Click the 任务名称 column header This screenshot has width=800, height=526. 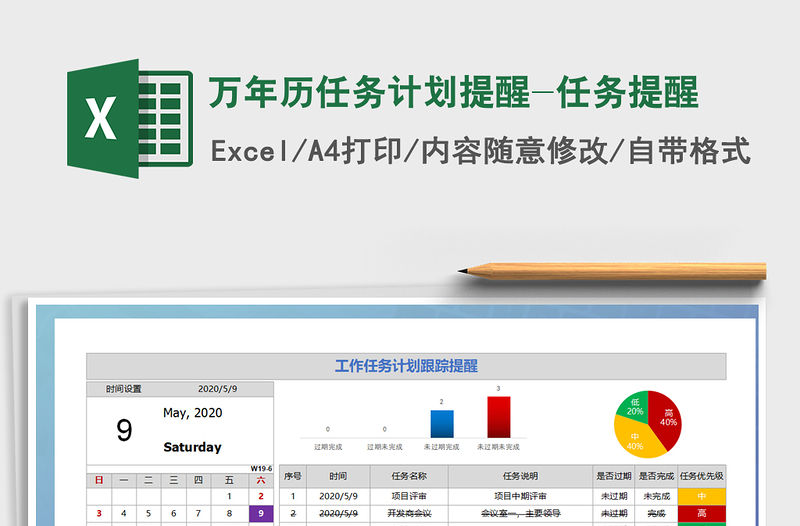pyautogui.click(x=409, y=476)
